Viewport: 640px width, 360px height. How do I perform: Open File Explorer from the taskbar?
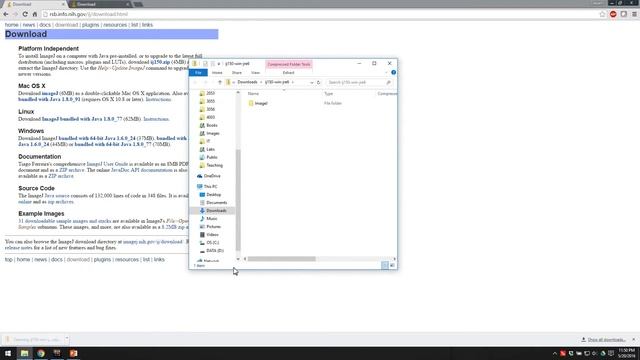click(24, 353)
